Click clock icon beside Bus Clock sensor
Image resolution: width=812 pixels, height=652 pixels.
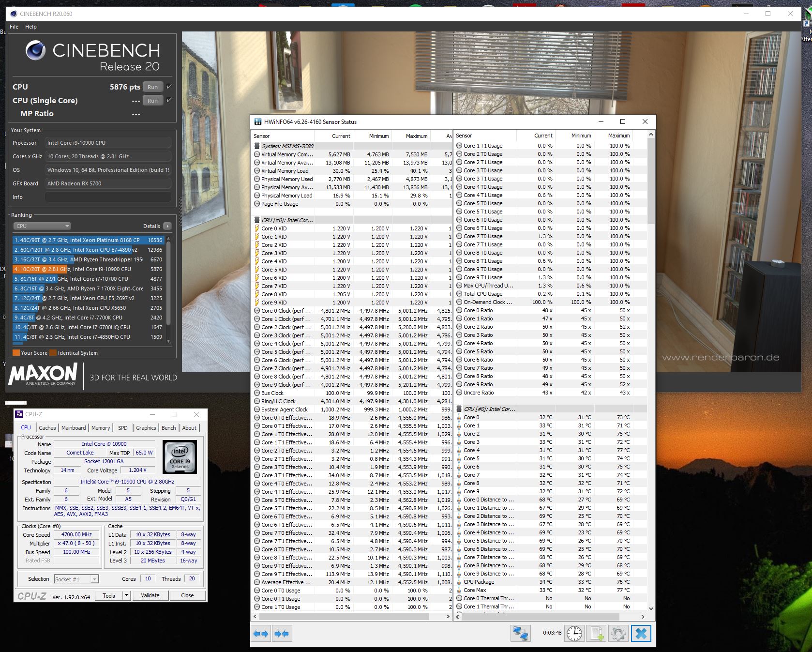click(x=257, y=393)
